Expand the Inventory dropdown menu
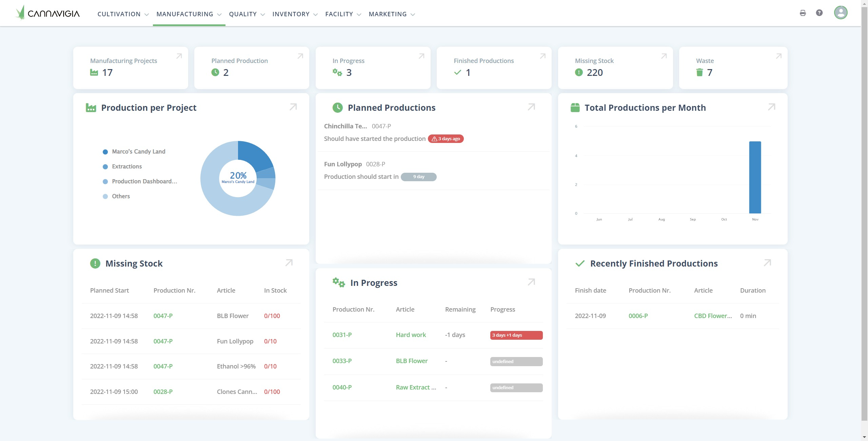 pos(295,14)
